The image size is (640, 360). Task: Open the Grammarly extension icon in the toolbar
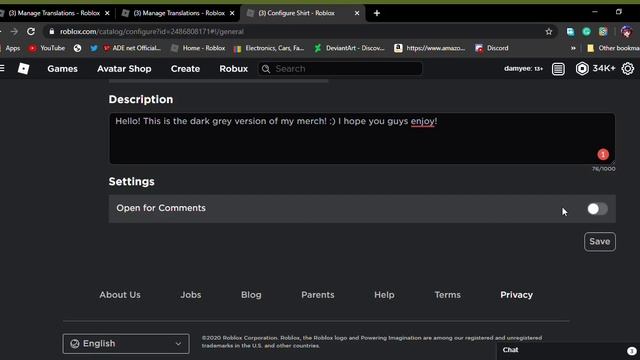pyautogui.click(x=586, y=31)
